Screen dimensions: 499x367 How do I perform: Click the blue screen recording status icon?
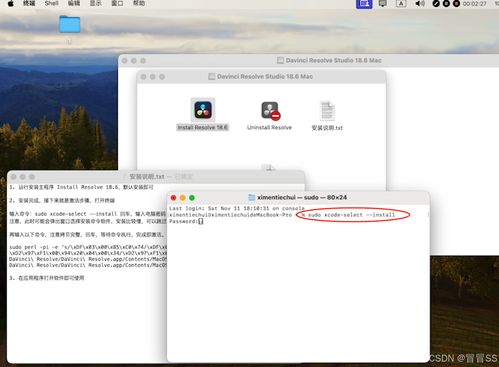[364, 4]
